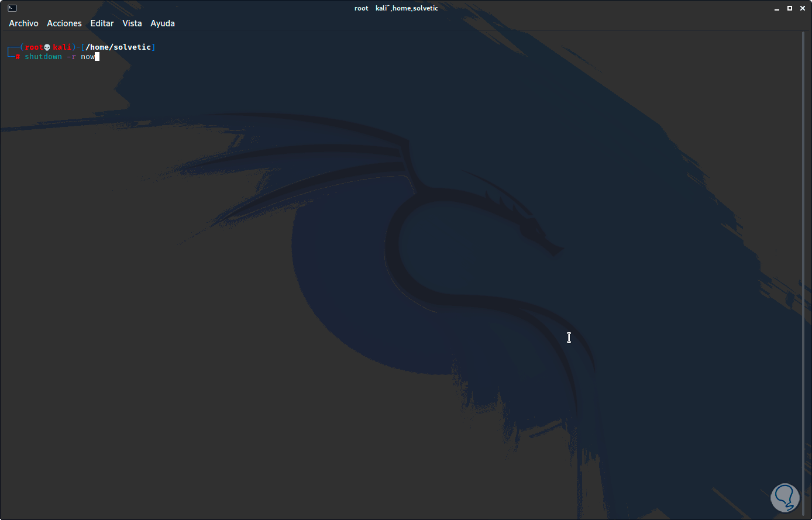
Task: Close the terminal window
Action: point(803,8)
